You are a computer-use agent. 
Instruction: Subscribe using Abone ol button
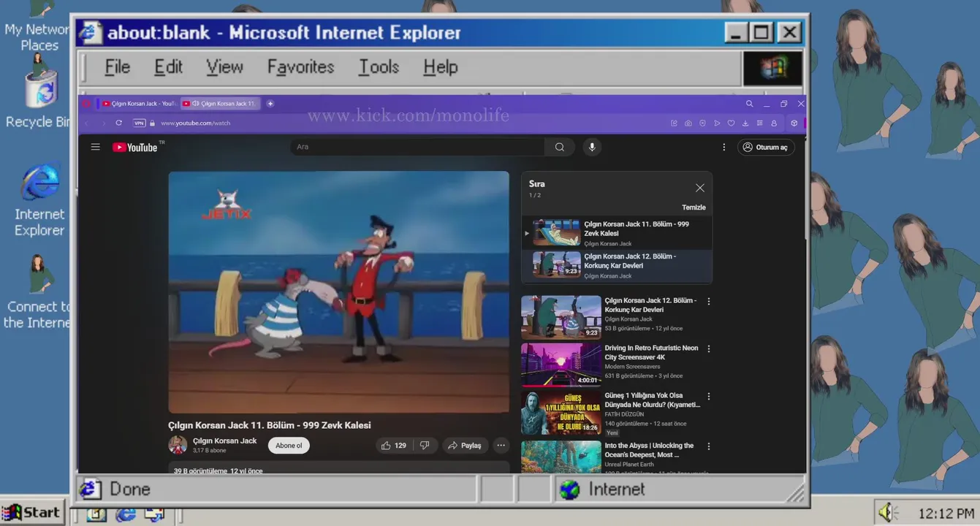point(289,446)
